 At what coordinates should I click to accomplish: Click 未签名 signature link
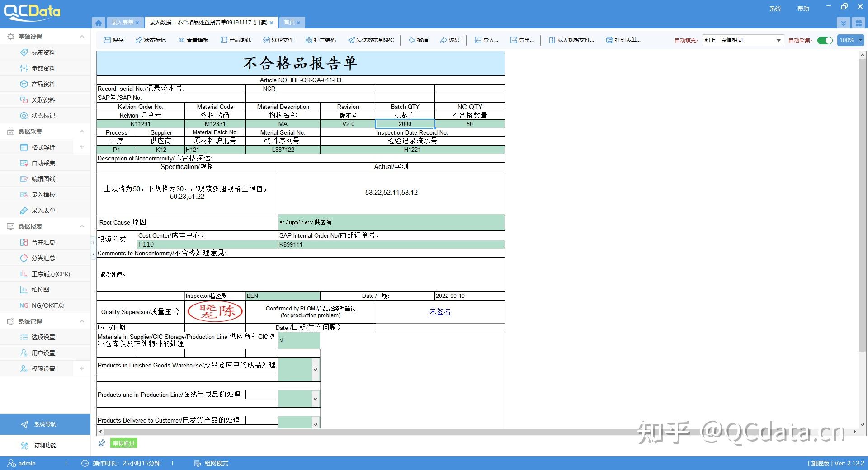440,312
